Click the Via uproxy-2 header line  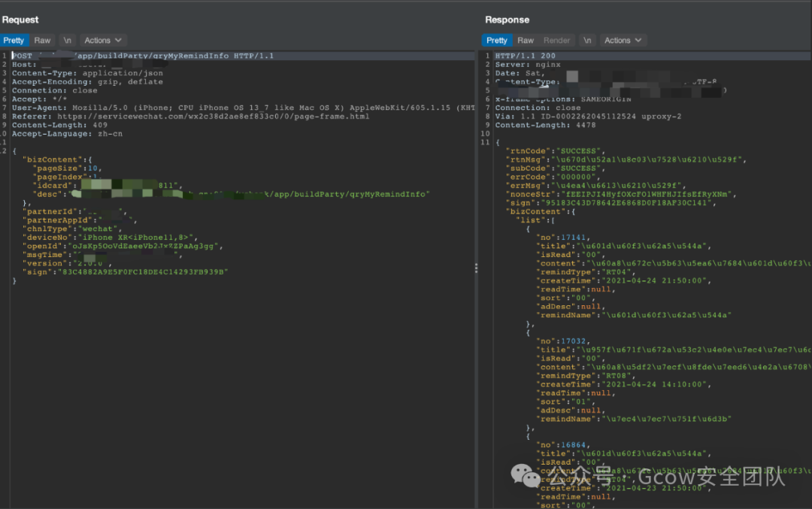point(588,117)
